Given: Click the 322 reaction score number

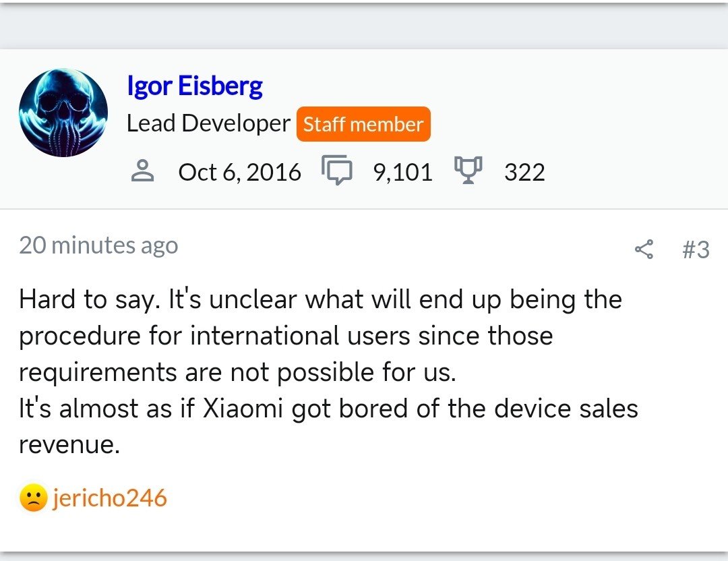Looking at the screenshot, I should click(x=524, y=172).
